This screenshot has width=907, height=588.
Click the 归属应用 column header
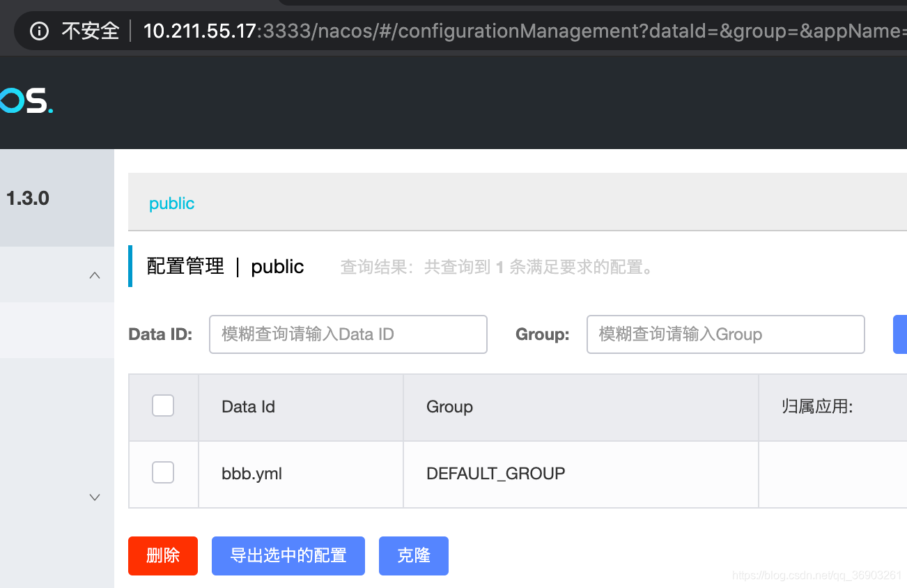(833, 408)
